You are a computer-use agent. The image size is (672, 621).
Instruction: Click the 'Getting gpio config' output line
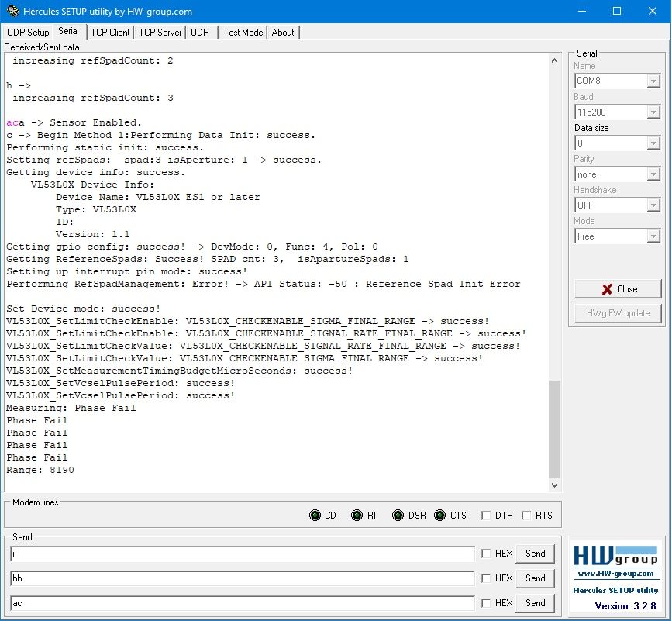192,247
